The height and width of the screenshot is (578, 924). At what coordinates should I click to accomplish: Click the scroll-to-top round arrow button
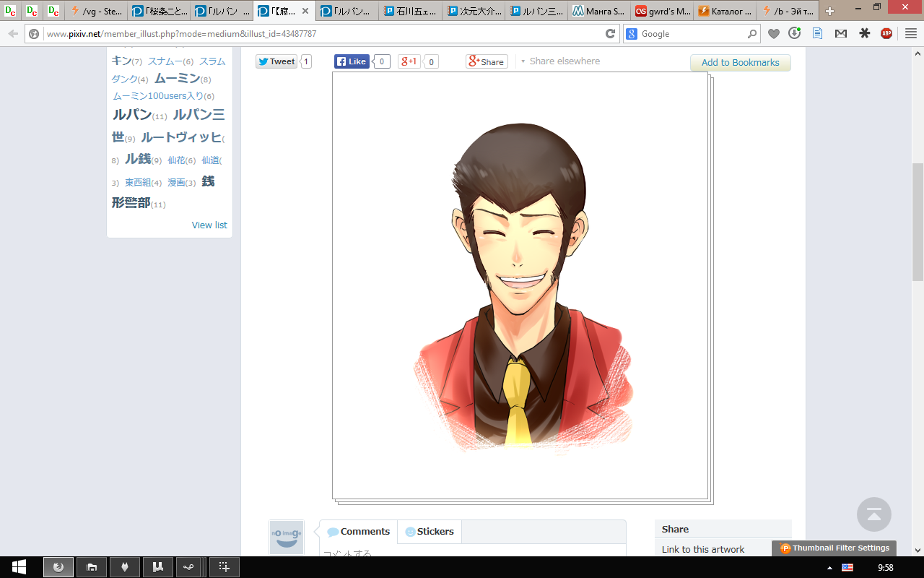[874, 514]
